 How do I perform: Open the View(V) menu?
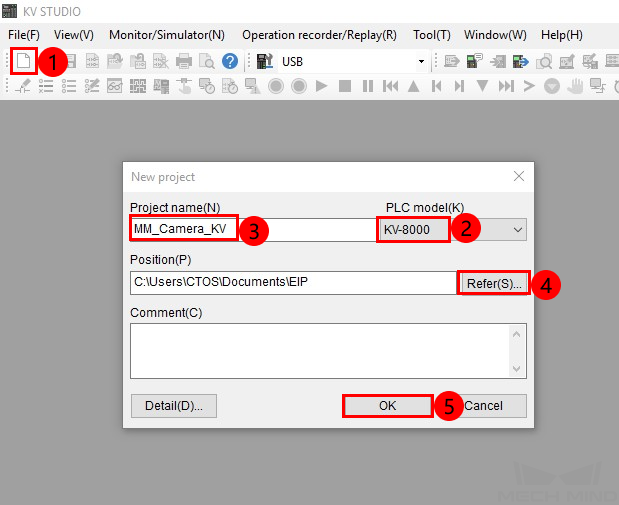[74, 35]
